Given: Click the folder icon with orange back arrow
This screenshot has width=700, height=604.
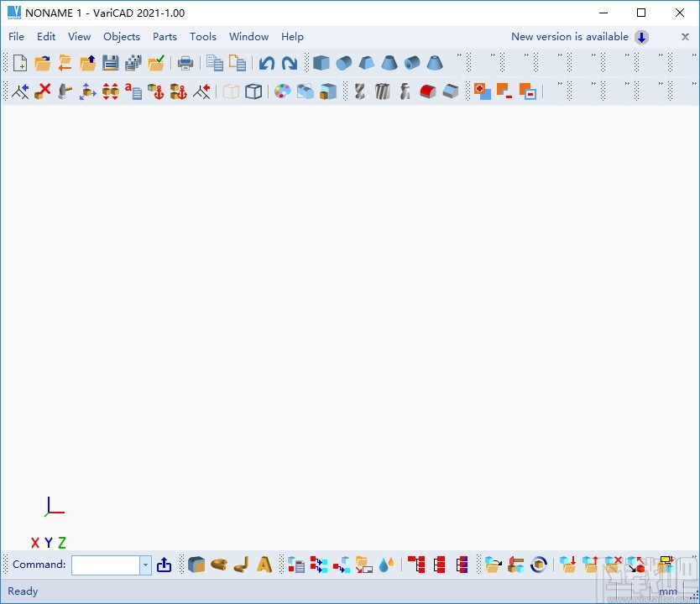Looking at the screenshot, I should tap(65, 63).
